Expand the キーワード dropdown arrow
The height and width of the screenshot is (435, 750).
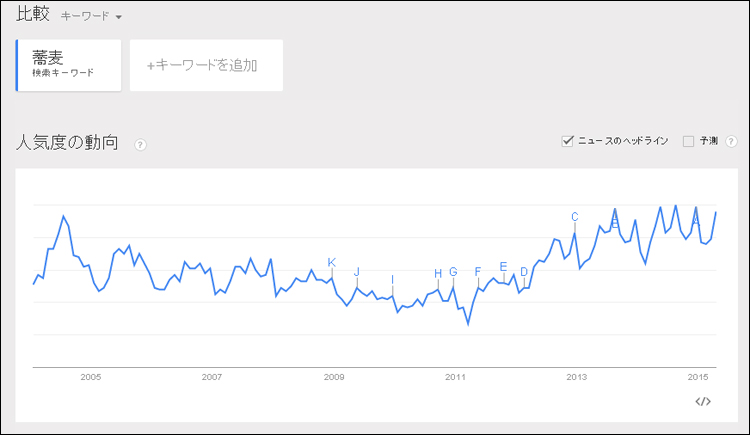(x=119, y=17)
